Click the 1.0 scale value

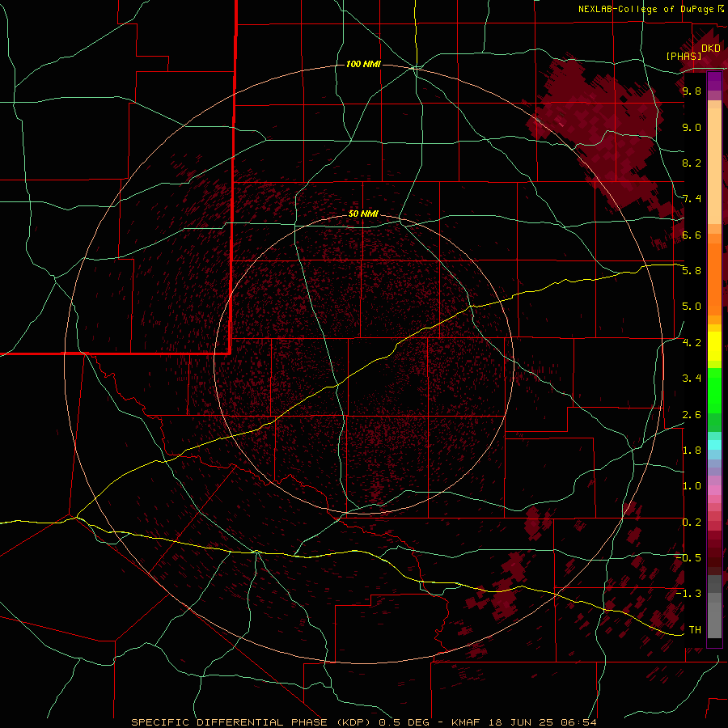click(x=692, y=486)
